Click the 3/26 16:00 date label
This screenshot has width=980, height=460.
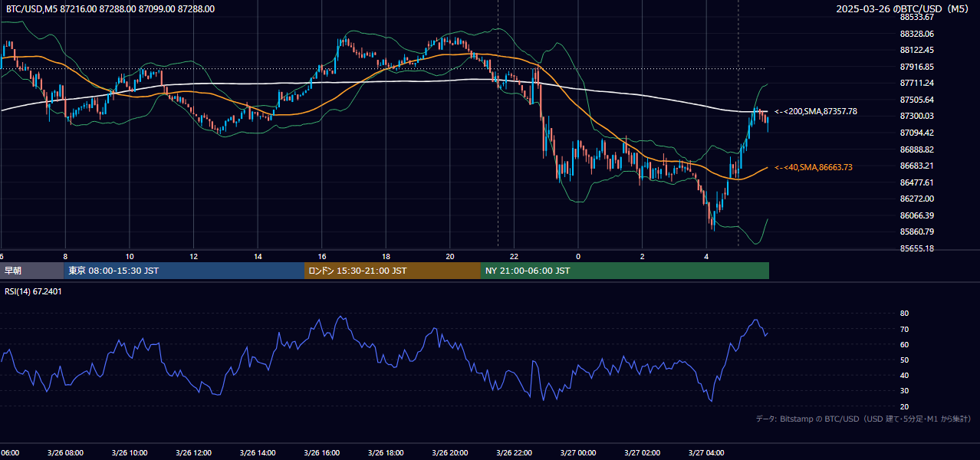click(x=322, y=453)
